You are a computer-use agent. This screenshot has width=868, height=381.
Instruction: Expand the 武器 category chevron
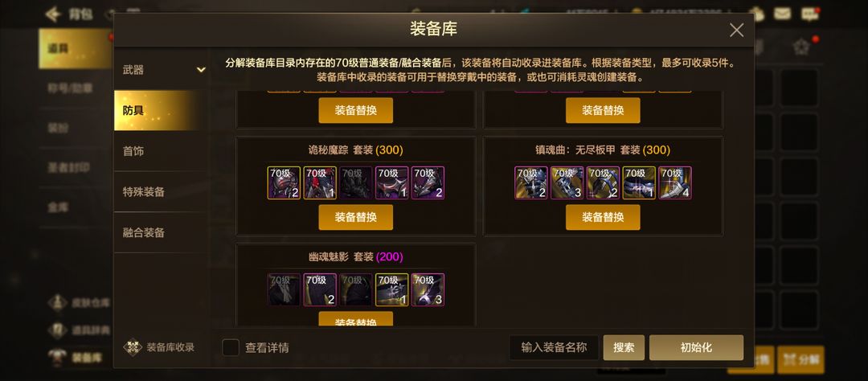[x=201, y=70]
